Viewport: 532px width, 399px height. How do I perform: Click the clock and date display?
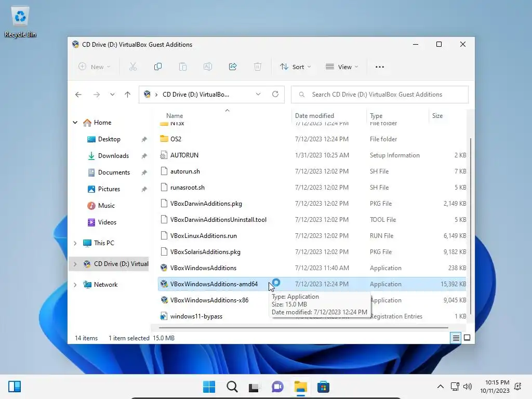click(495, 387)
